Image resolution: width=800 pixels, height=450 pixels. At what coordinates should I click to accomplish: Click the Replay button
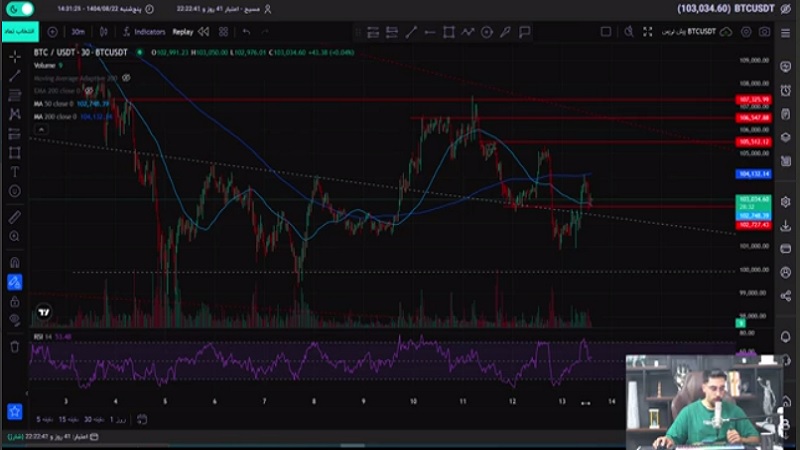182,31
